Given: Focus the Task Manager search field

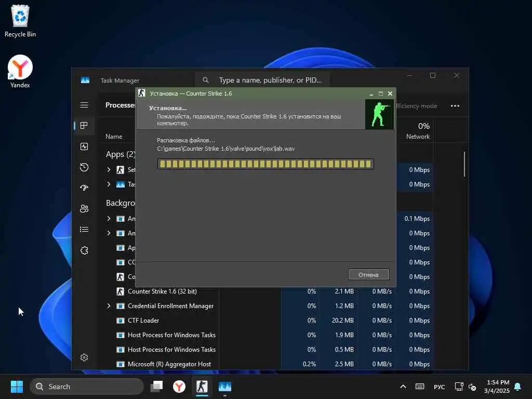Looking at the screenshot, I should point(262,80).
